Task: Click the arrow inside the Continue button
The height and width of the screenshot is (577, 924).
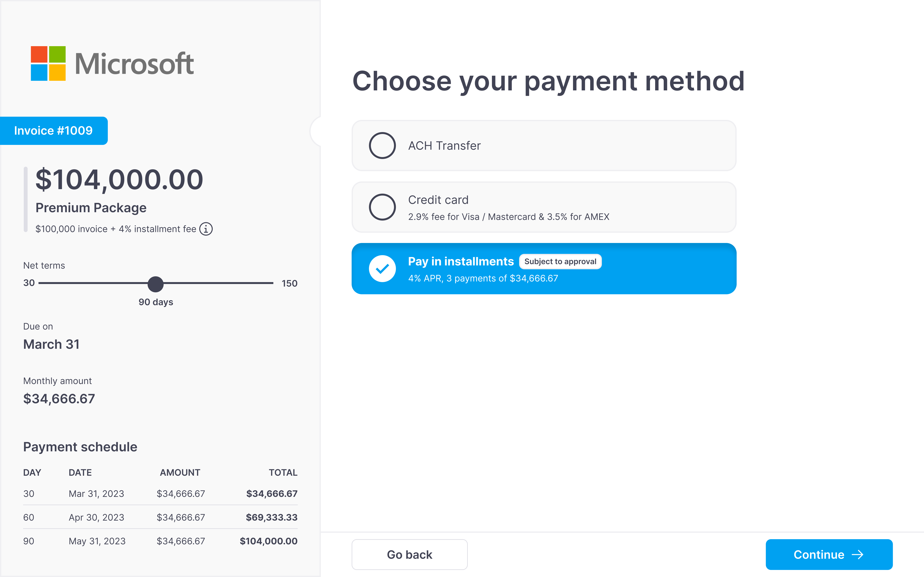Action: coord(858,555)
